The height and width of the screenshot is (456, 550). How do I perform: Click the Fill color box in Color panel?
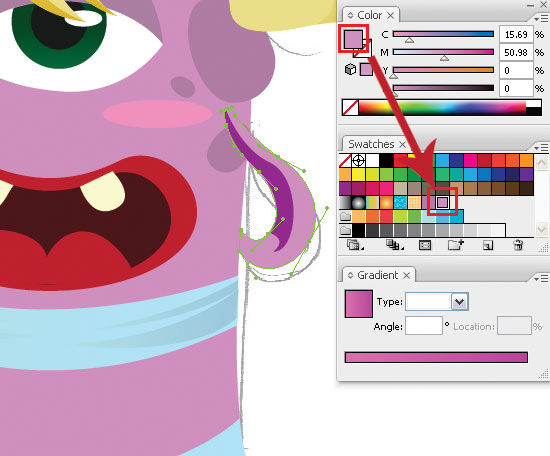click(x=353, y=39)
